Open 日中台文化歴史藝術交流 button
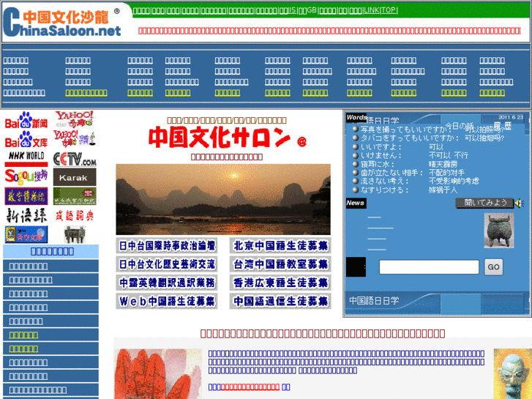Viewport: 532px width, 399px height. pos(167,264)
